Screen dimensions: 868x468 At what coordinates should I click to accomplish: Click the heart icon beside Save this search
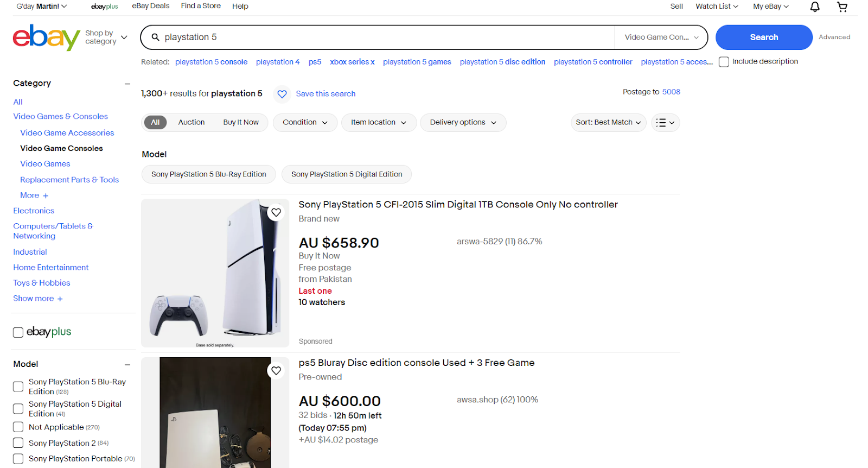282,94
